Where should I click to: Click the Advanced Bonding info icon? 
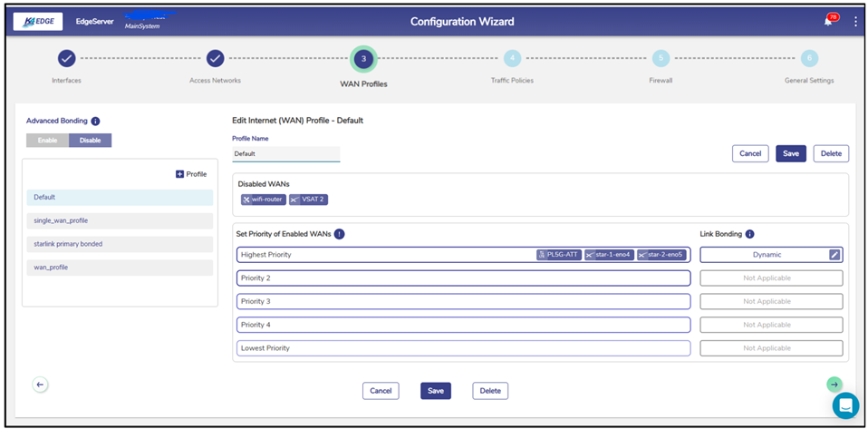coord(95,121)
